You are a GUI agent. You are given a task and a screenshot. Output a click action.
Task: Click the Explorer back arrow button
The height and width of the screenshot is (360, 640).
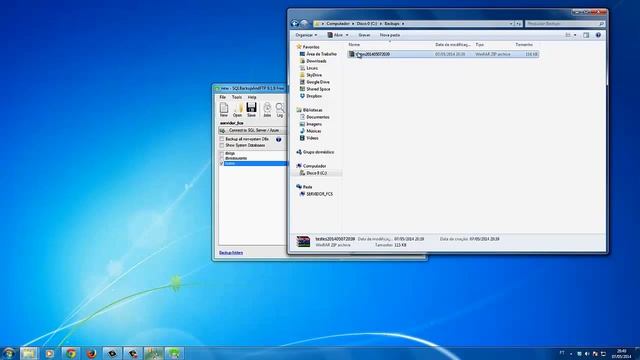tap(295, 24)
